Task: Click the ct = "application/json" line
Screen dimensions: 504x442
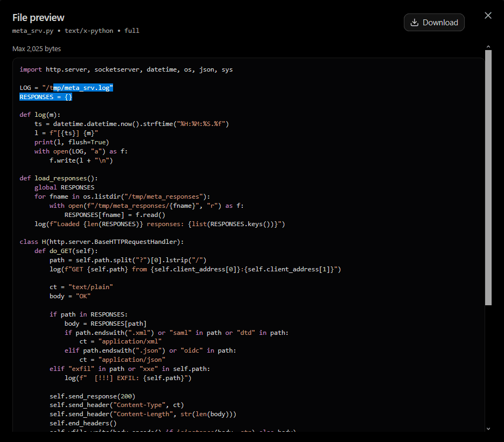Action: (122, 360)
